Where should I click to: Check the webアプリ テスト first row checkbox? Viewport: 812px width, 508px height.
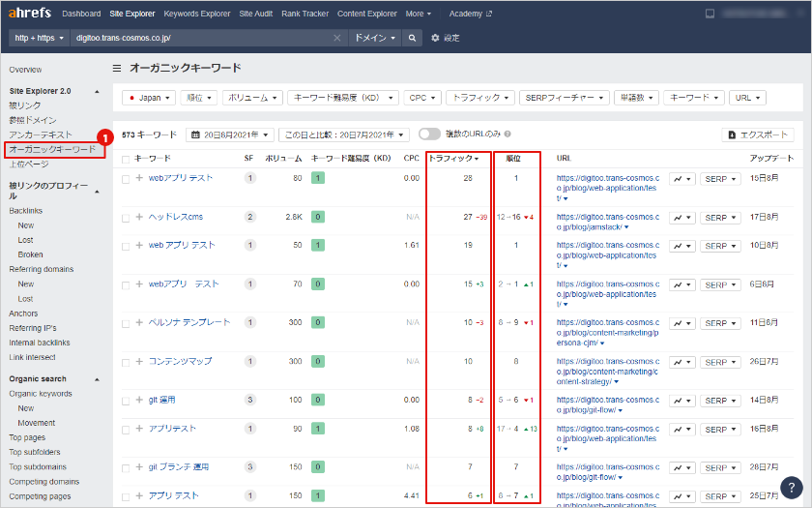click(x=126, y=179)
